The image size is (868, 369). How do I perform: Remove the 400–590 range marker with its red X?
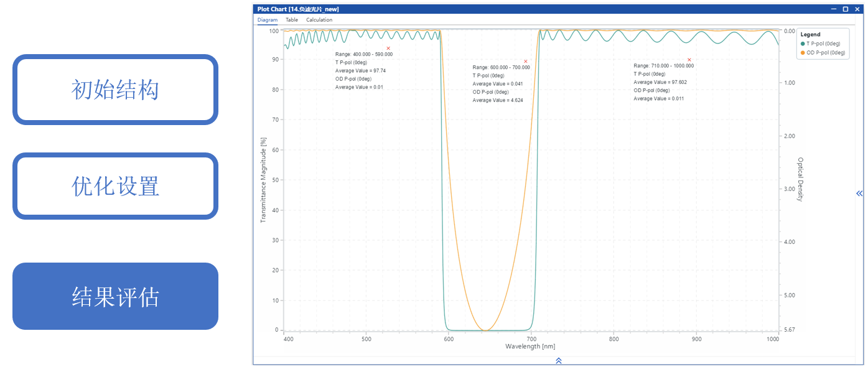click(388, 48)
